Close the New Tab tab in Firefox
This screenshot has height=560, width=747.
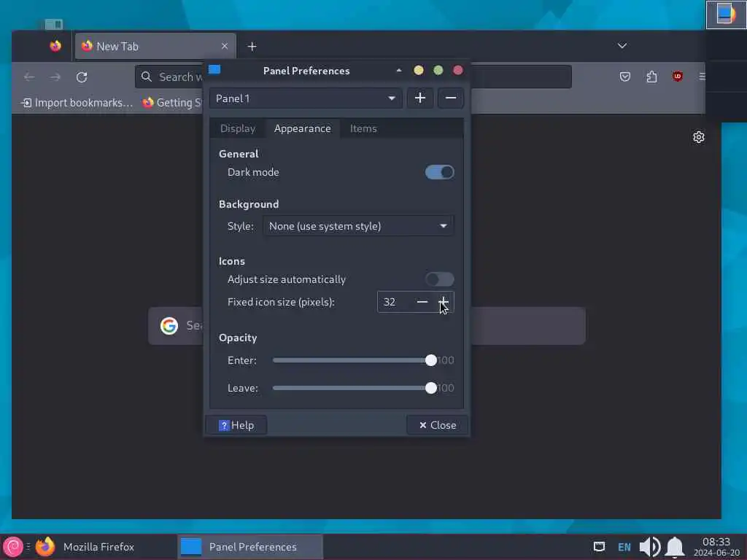pos(225,46)
